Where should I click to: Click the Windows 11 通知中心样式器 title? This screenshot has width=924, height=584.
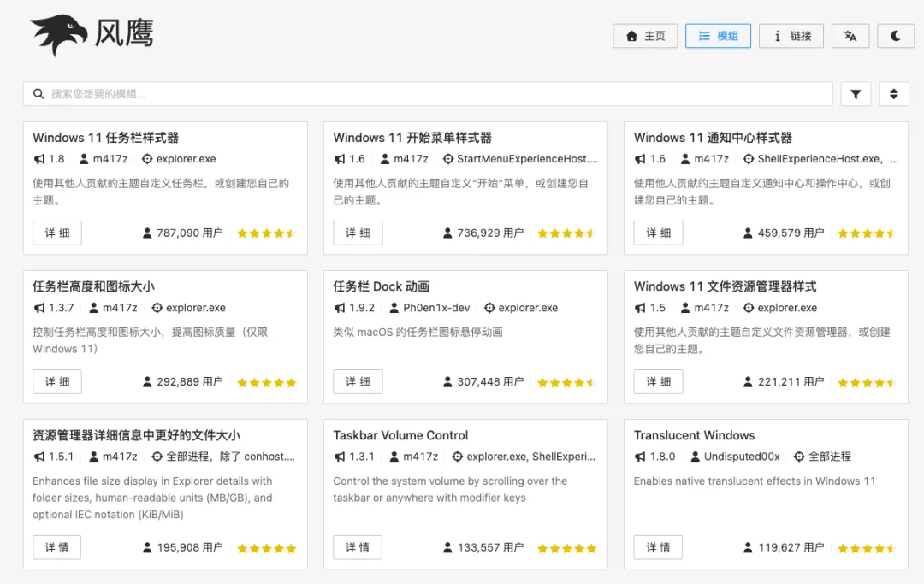click(x=713, y=138)
